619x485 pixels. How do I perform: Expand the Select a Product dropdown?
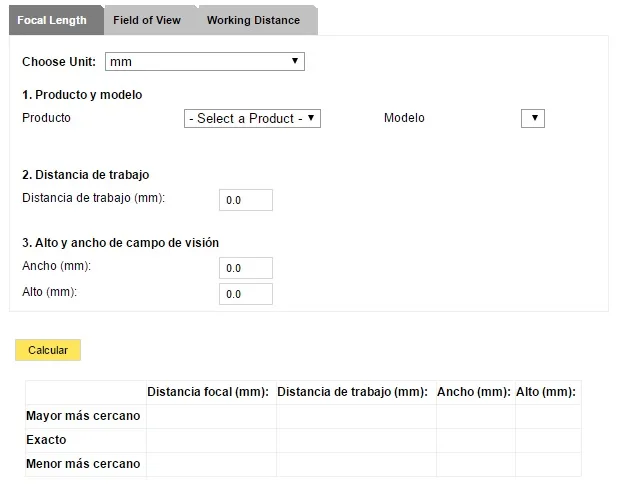tap(252, 118)
